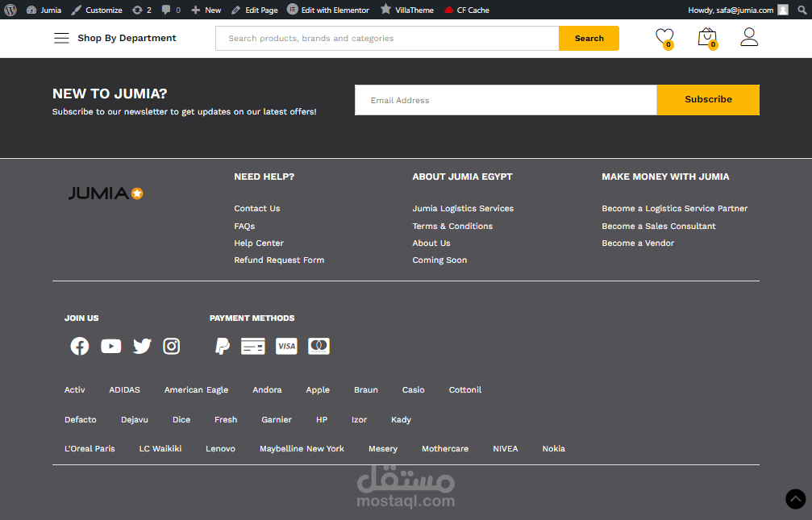This screenshot has width=812, height=520.
Task: Expand Shop By Department
Action: pos(127,38)
